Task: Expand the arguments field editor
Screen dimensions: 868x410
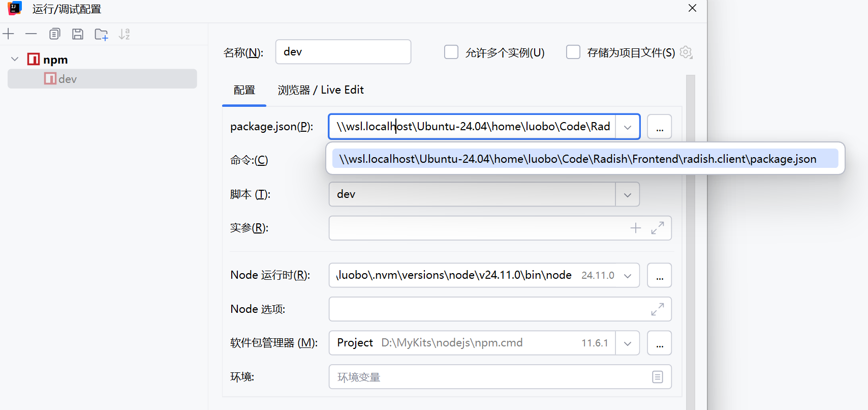Action: pos(657,228)
